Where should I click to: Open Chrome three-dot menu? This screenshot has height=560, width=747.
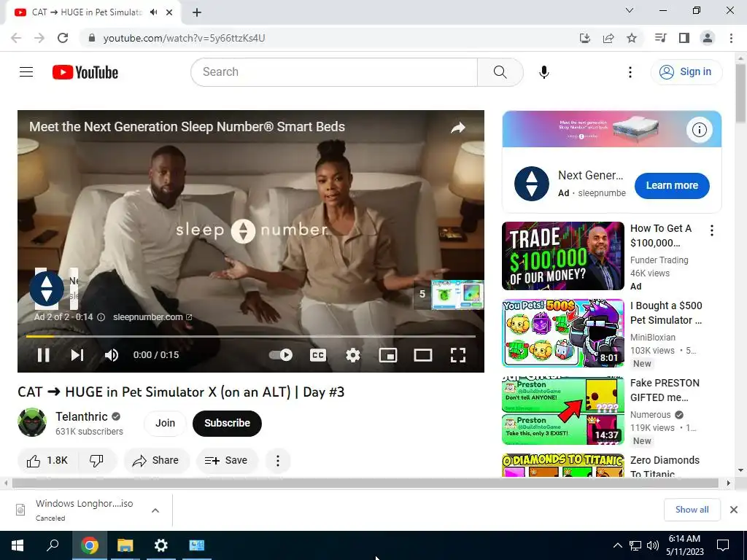(x=731, y=38)
